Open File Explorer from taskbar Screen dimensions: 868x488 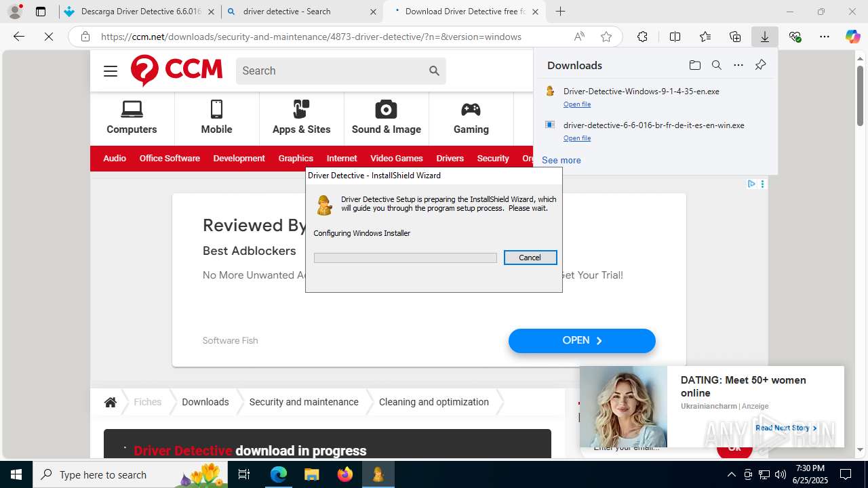tap(311, 474)
